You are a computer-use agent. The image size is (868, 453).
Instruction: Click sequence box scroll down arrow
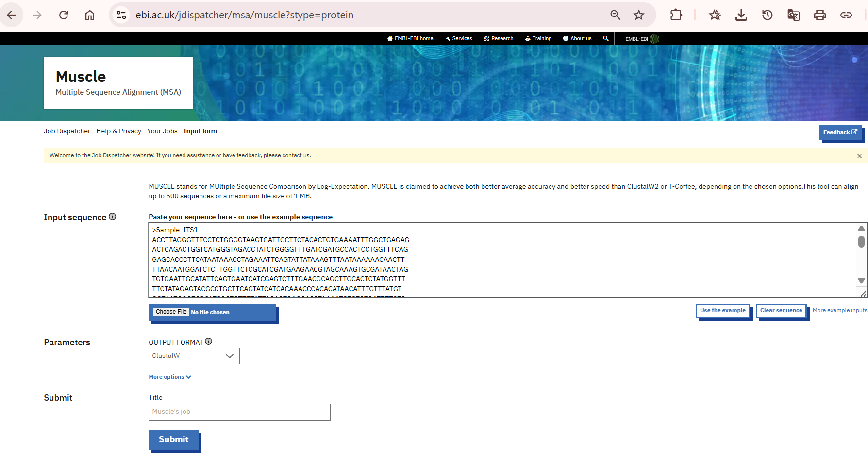pyautogui.click(x=861, y=281)
